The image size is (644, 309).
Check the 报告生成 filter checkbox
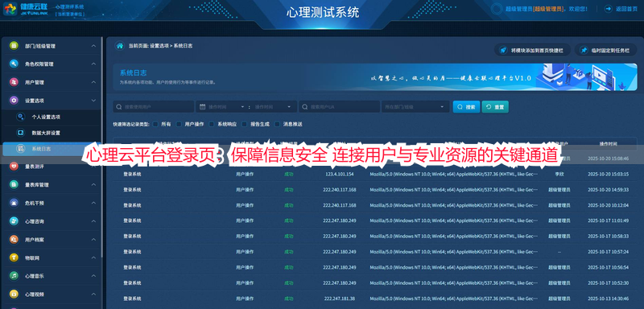click(245, 124)
